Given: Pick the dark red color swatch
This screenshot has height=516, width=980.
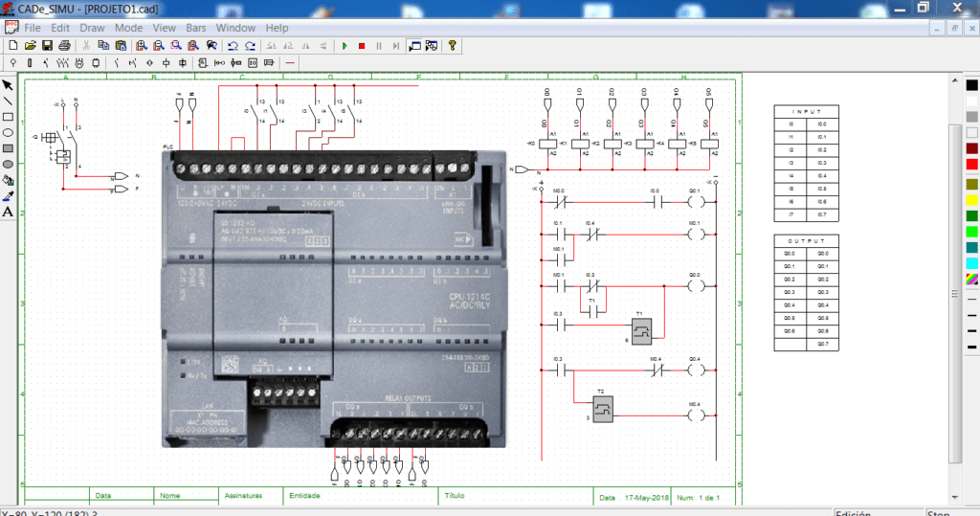Looking at the screenshot, I should [x=972, y=148].
